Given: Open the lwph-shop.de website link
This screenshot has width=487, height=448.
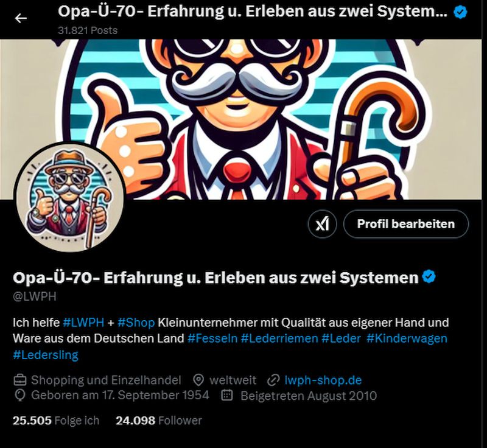Looking at the screenshot, I should point(323,380).
